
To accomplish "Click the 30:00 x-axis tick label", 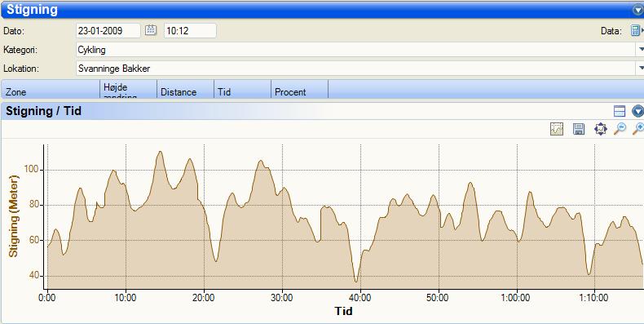I will tap(282, 297).
